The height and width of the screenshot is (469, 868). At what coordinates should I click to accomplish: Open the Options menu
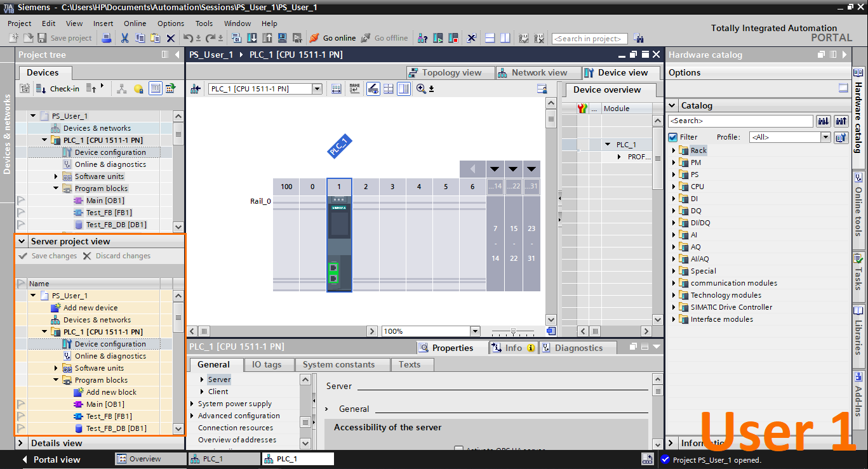170,23
